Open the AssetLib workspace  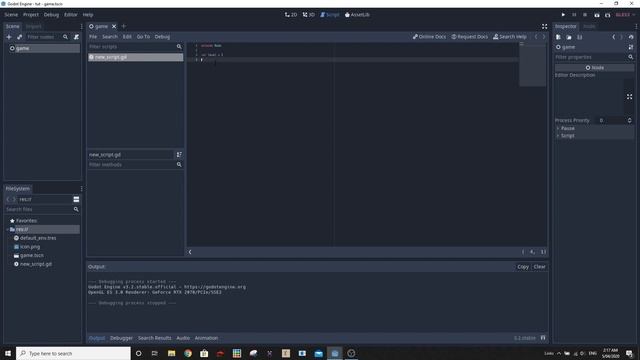pyautogui.click(x=357, y=15)
